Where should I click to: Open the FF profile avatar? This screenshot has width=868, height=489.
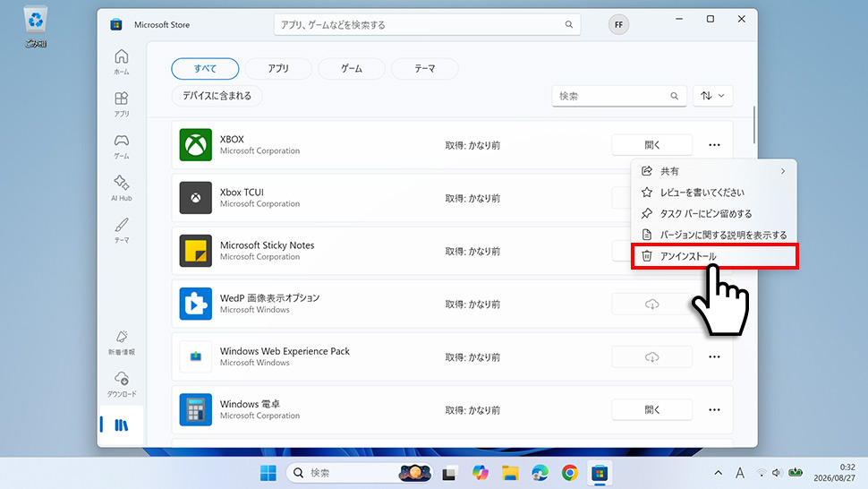(x=618, y=24)
